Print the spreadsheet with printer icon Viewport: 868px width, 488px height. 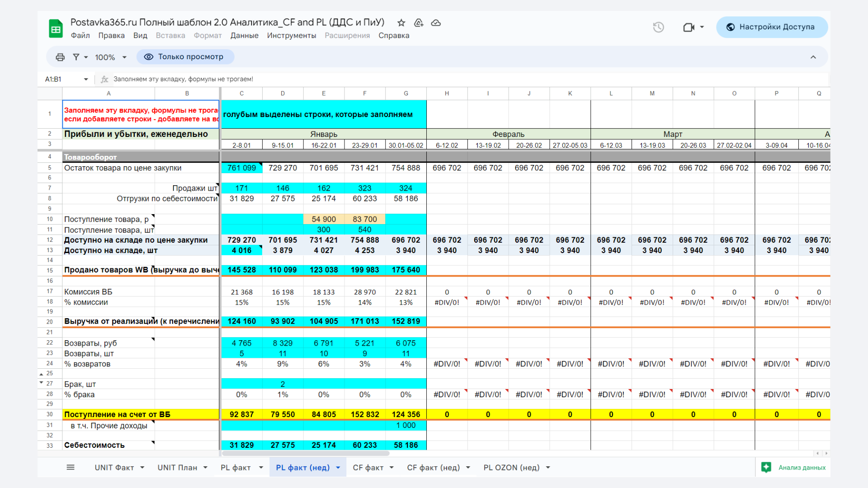pyautogui.click(x=60, y=57)
